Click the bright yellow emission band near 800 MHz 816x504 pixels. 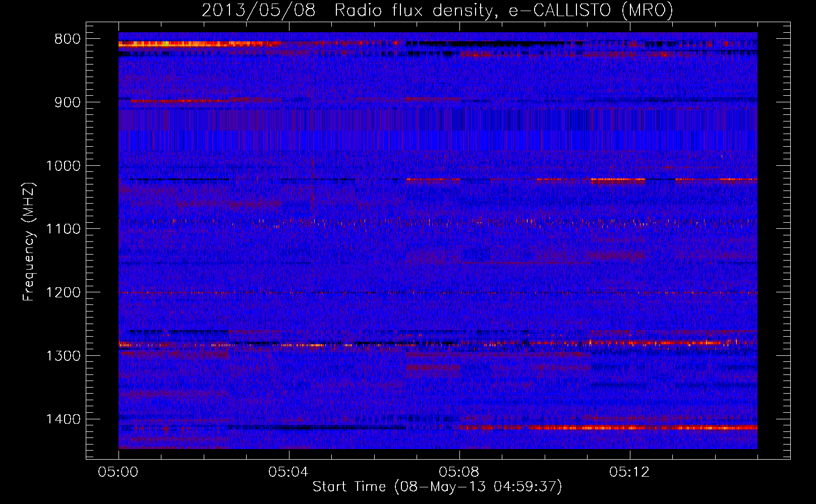199,44
